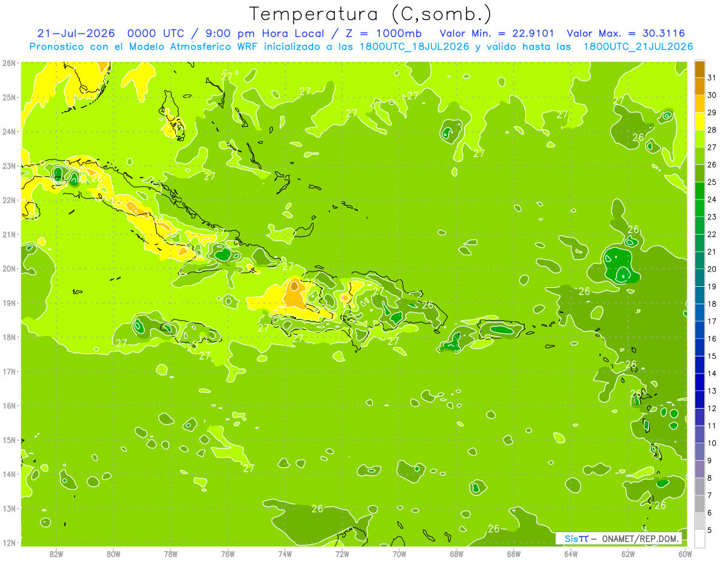This screenshot has width=728, height=562.
Task: Pick legend color band between 30 and 31
Action: [x=700, y=86]
